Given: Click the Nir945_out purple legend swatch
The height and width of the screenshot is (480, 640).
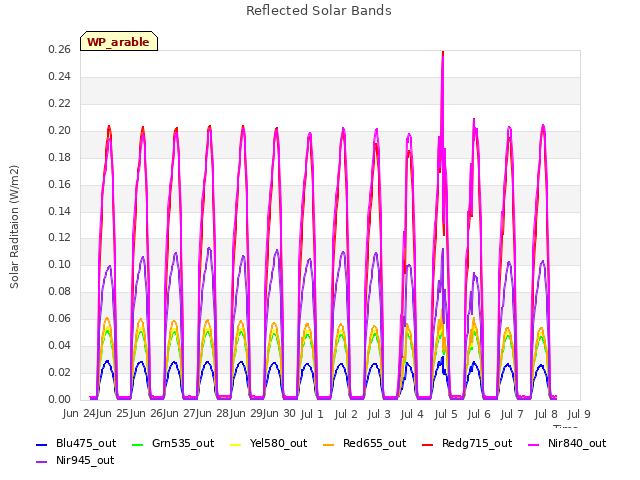Looking at the screenshot, I should coord(42,462).
